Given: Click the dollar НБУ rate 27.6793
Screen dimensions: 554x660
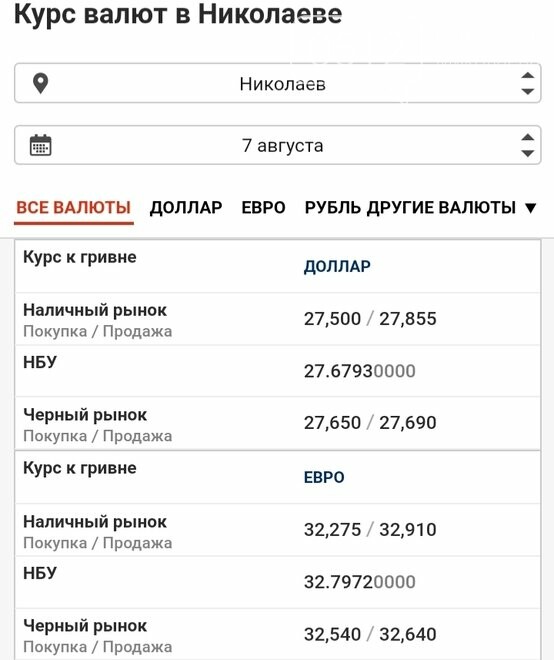Looking at the screenshot, I should coord(360,371).
